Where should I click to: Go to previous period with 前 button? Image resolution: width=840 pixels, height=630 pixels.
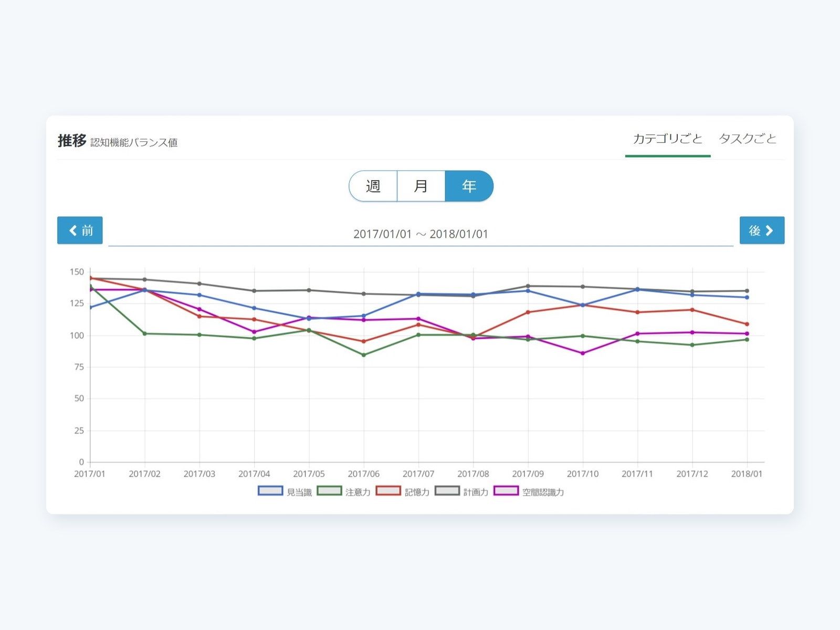tap(80, 230)
